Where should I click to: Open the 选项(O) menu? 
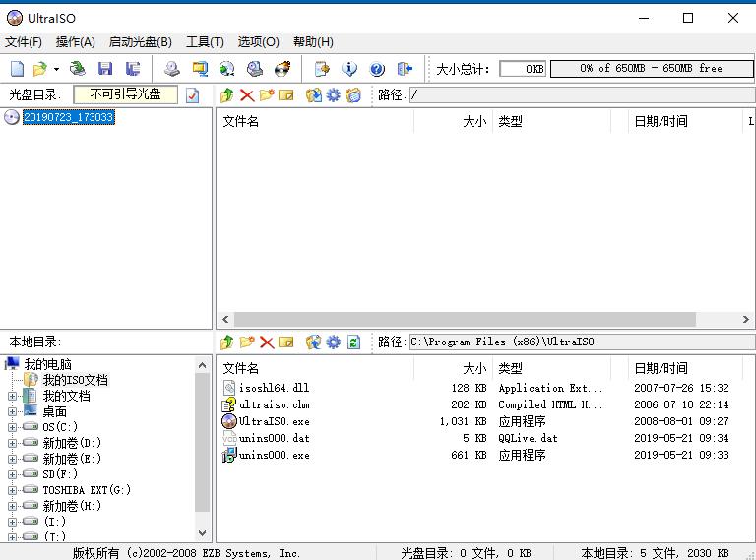[259, 42]
